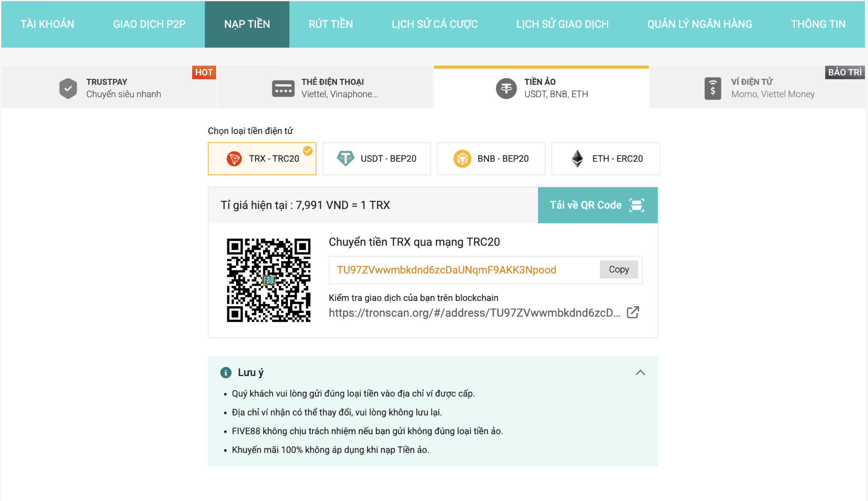868x501 pixels.
Task: Select TRX - TRC20 currency option
Action: click(x=262, y=158)
